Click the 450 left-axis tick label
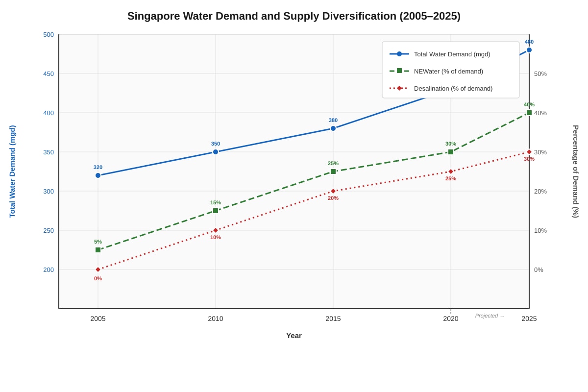 (x=49, y=73)
